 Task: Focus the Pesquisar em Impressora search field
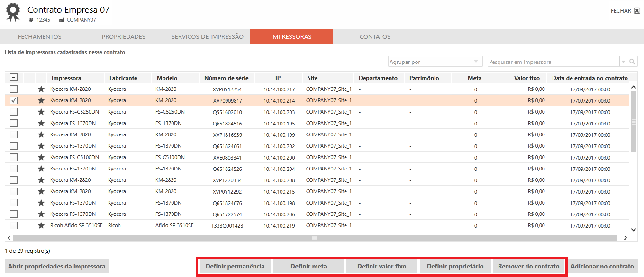(x=553, y=62)
